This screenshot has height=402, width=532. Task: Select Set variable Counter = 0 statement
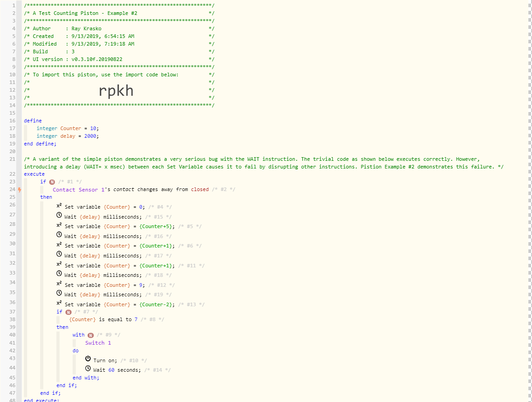pyautogui.click(x=105, y=207)
